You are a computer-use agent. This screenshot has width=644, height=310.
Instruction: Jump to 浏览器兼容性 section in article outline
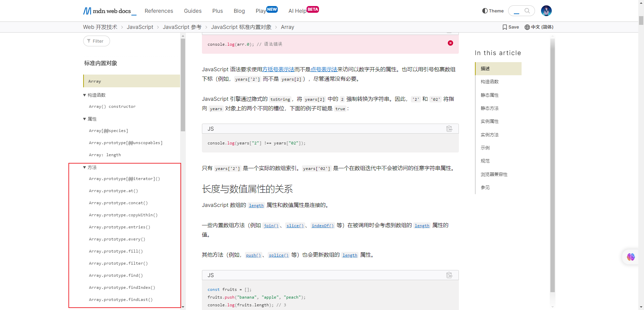[494, 174]
